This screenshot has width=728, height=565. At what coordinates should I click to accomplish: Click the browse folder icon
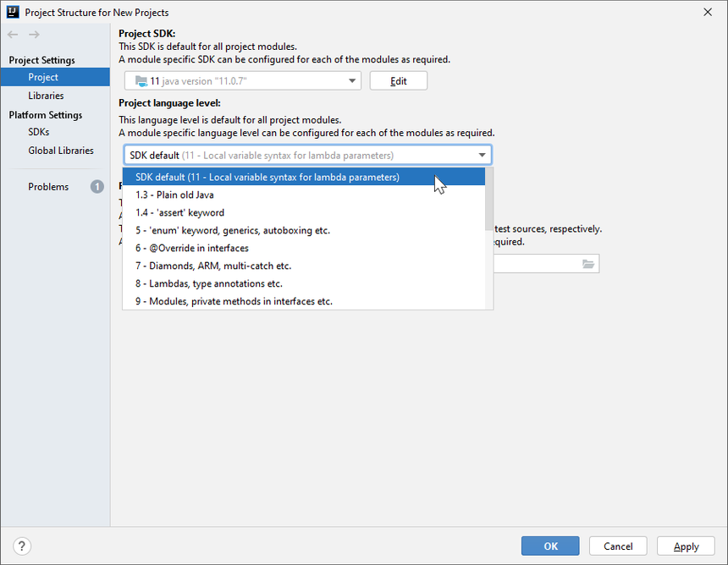[x=588, y=264]
